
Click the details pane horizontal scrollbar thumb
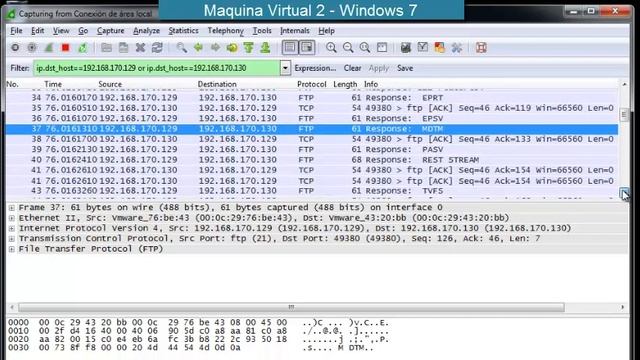coord(291,307)
